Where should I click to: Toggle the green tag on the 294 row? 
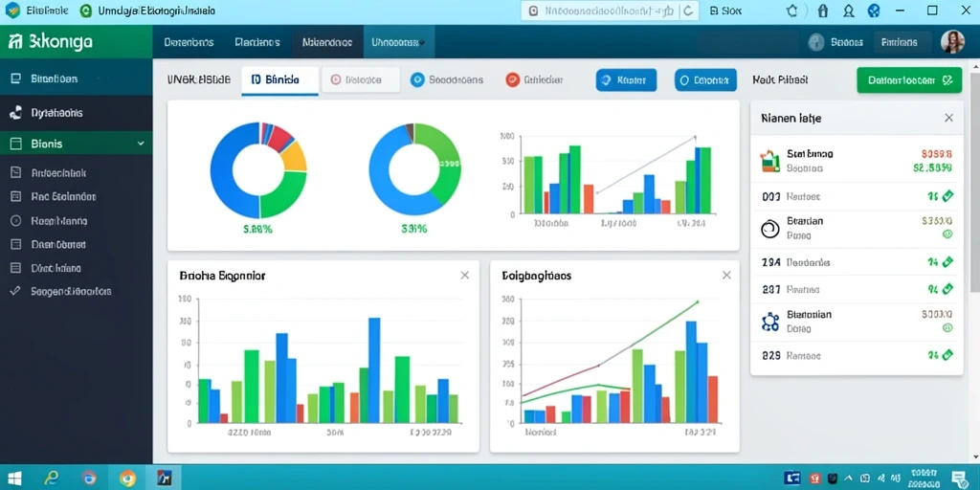pyautogui.click(x=947, y=262)
